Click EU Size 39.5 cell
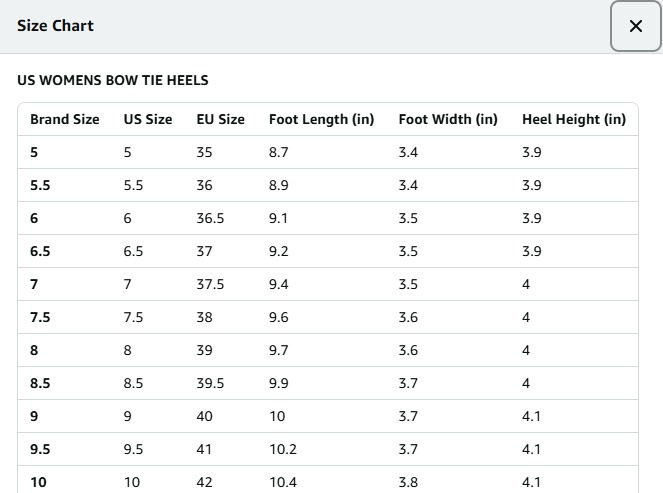Viewport: 663px width, 493px height. click(210, 383)
